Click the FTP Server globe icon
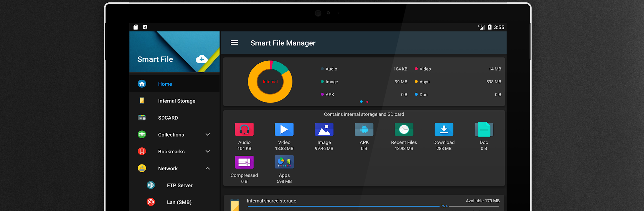Viewport: 644px width, 211px height. (151, 185)
